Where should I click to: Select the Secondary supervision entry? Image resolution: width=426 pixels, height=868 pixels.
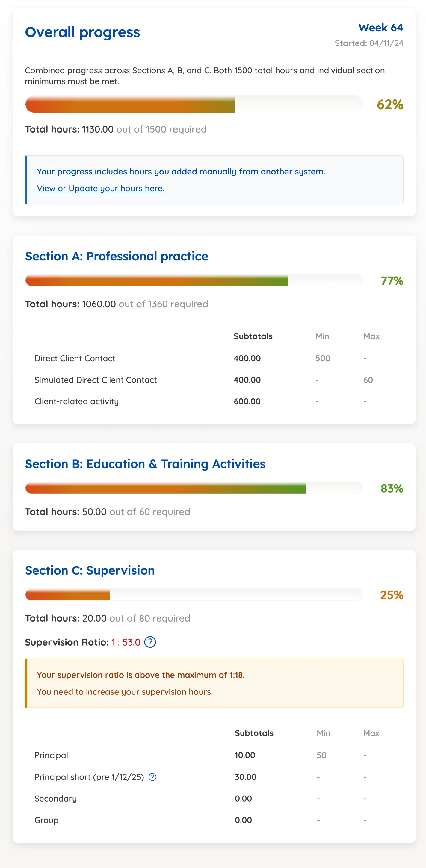point(55,799)
